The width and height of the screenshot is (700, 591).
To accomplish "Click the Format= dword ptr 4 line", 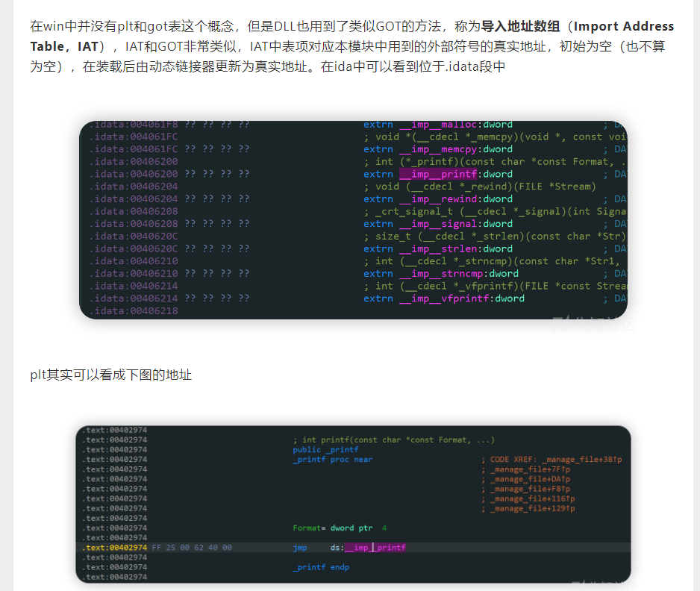I will (340, 528).
